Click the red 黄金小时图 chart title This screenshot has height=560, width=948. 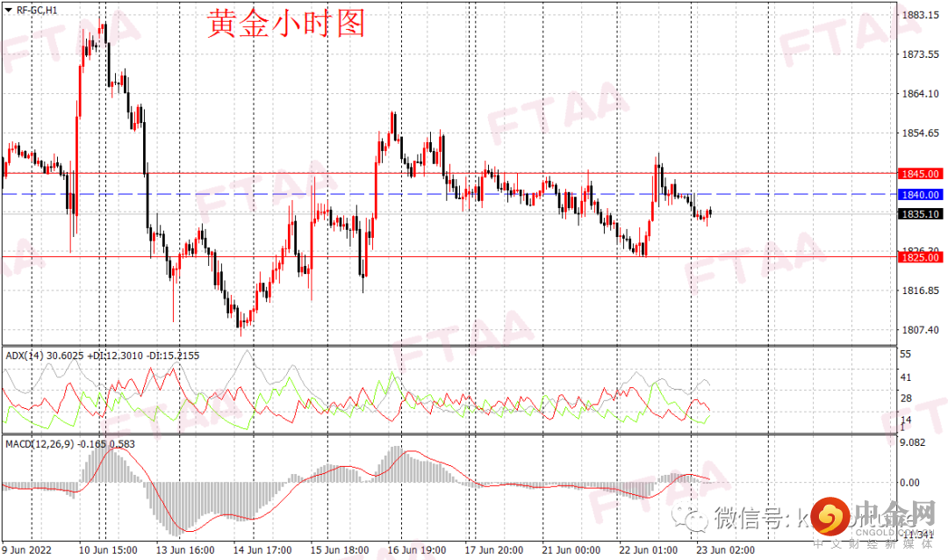tap(286, 25)
